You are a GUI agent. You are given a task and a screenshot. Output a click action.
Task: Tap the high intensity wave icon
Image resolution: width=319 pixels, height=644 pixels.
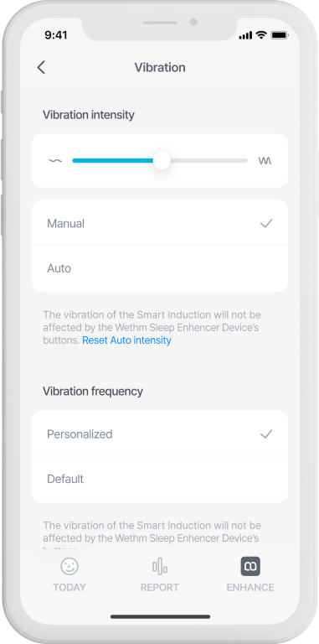[265, 161]
